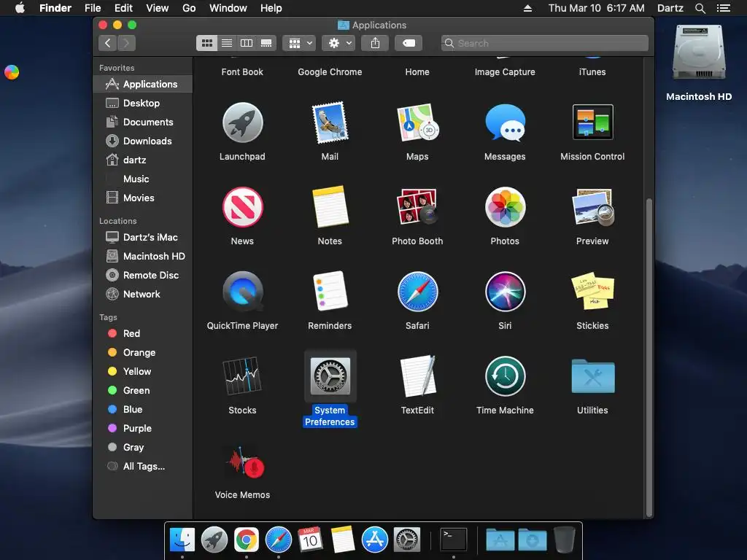Open the Window menu
This screenshot has height=560, width=747.
pyautogui.click(x=228, y=8)
